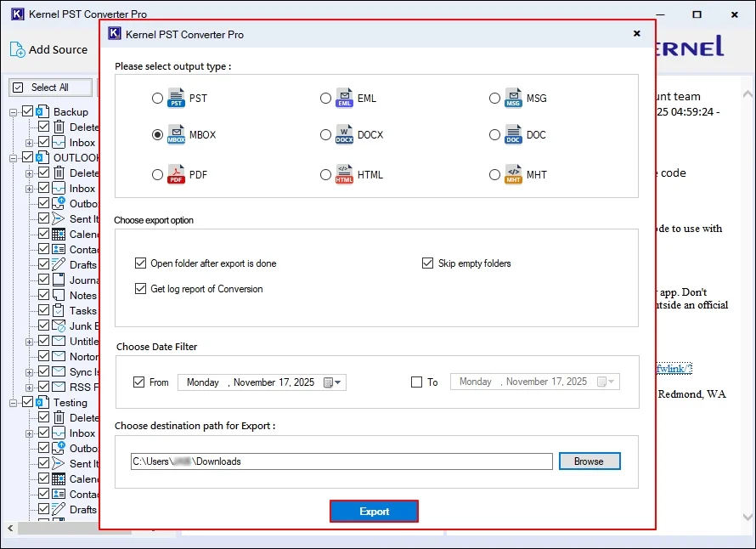
Task: Click the PDF format icon
Action: (178, 174)
